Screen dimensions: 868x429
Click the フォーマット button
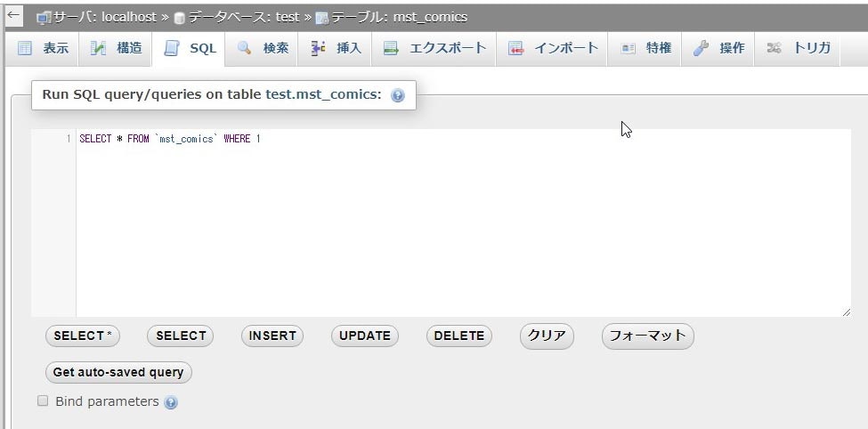coord(648,336)
